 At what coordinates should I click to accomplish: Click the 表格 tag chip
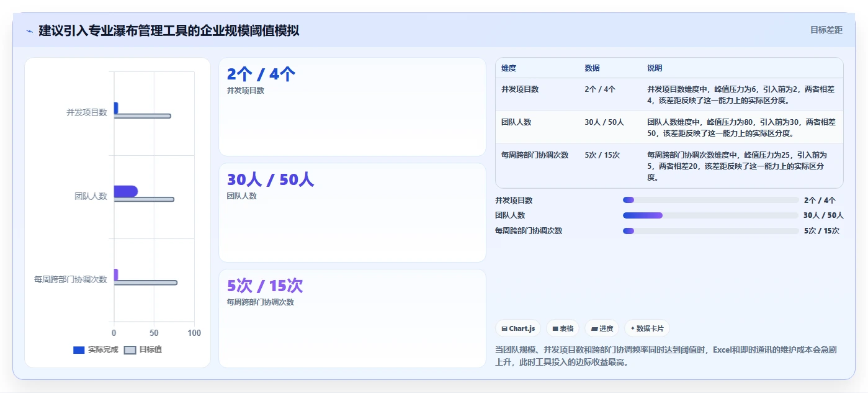pos(563,328)
